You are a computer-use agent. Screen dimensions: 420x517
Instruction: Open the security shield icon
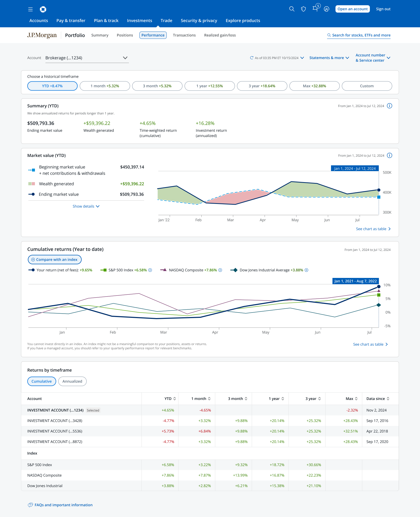[303, 9]
